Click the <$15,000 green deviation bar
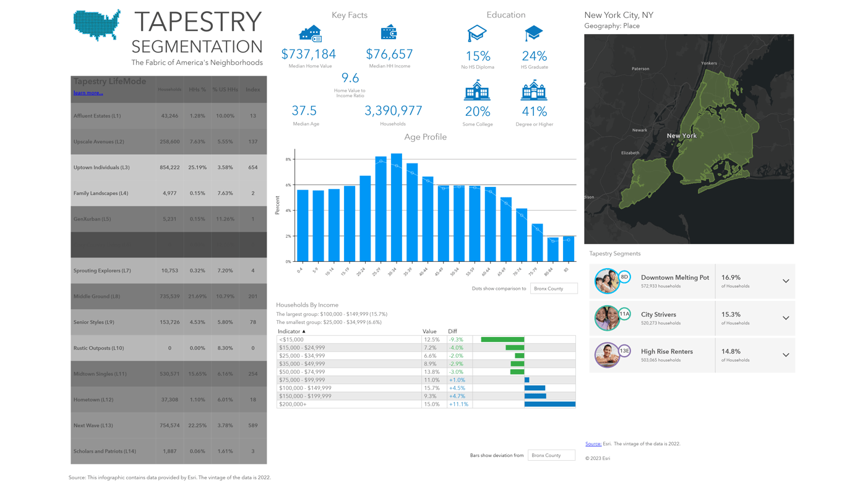 point(502,339)
